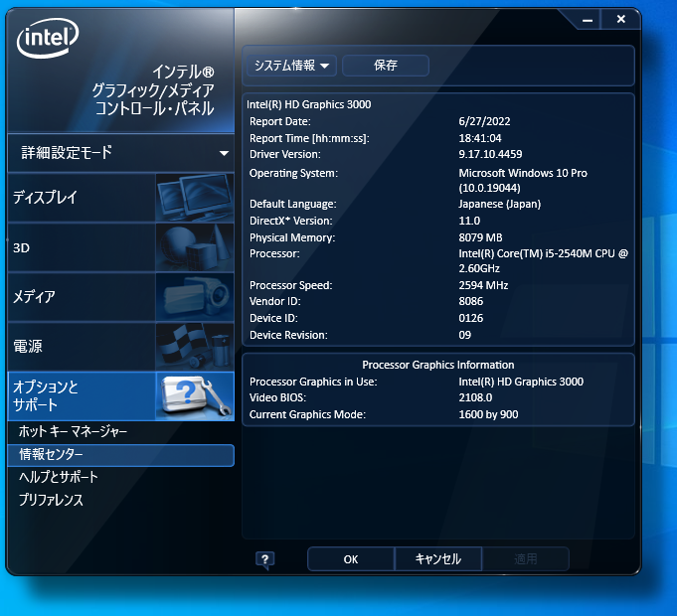Click the オプションとサポート toolbox icon
677x616 pixels.
[x=195, y=396]
